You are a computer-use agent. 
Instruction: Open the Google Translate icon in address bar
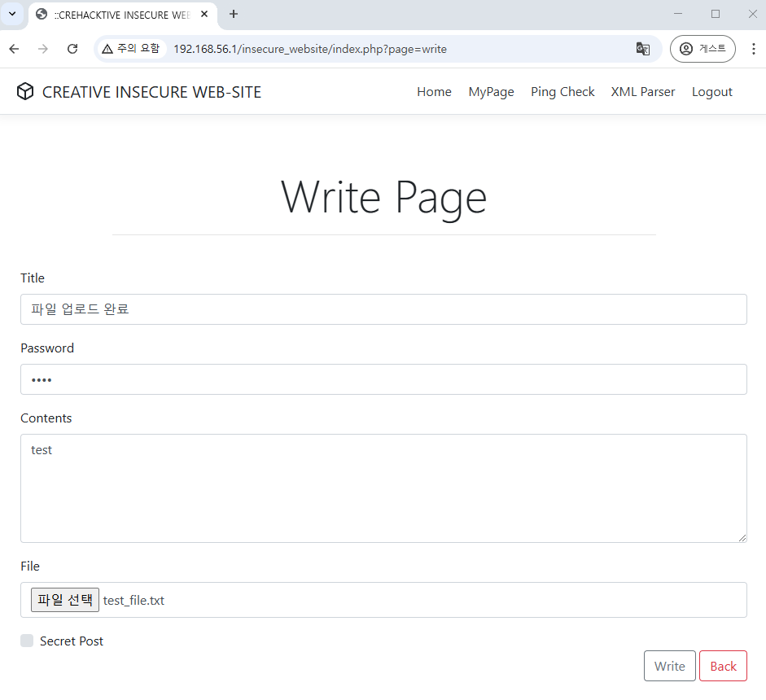(x=642, y=49)
